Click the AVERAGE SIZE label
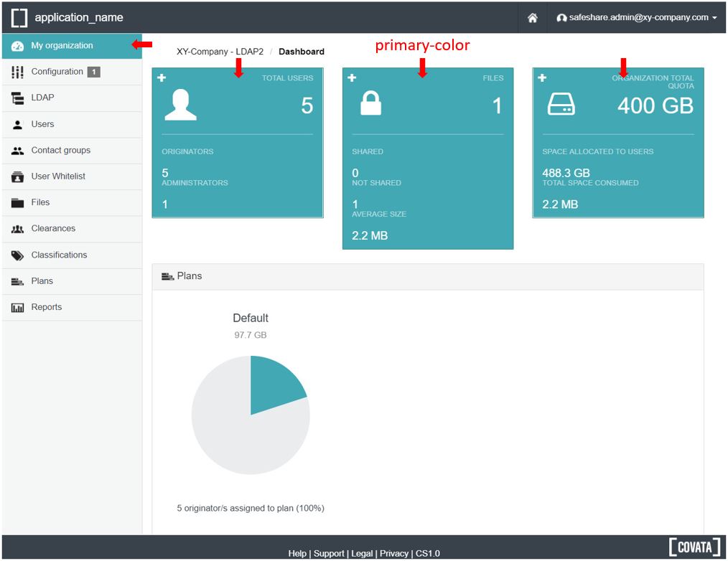This screenshot has width=728, height=561. 379,214
